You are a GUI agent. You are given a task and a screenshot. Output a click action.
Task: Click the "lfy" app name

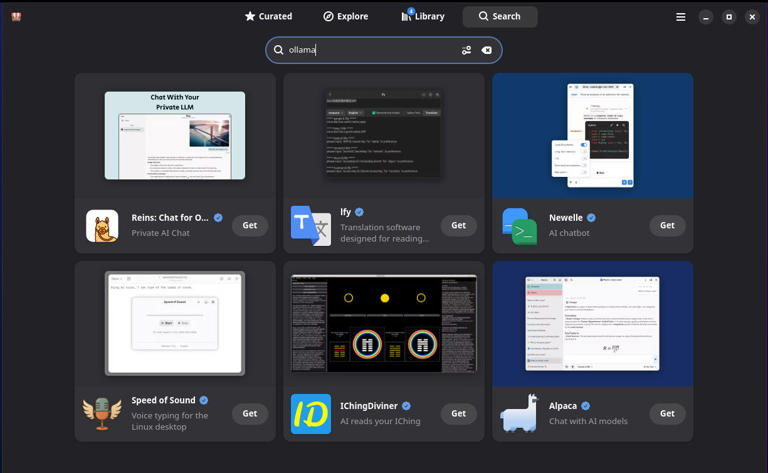click(x=345, y=212)
